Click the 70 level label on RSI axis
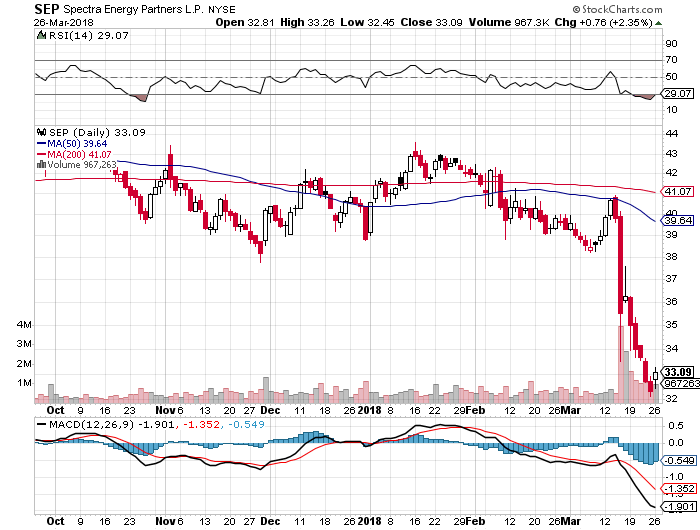Screen dimensions: 700x530 (671, 59)
